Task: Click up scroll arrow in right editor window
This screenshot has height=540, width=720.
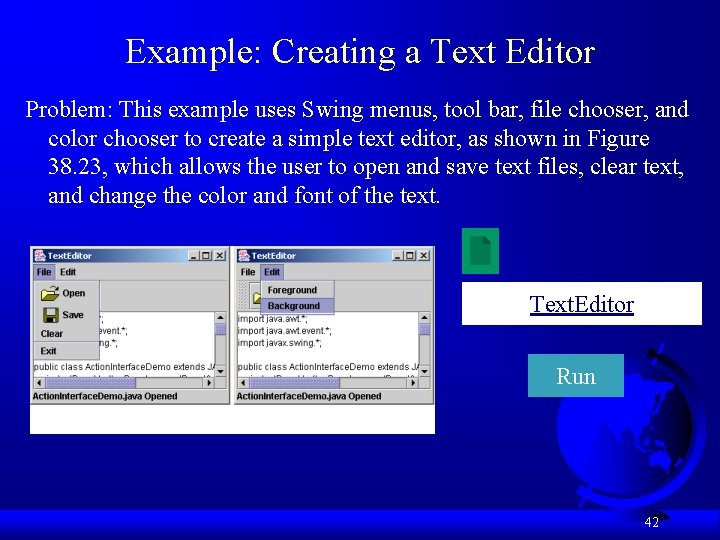Action: [424, 318]
